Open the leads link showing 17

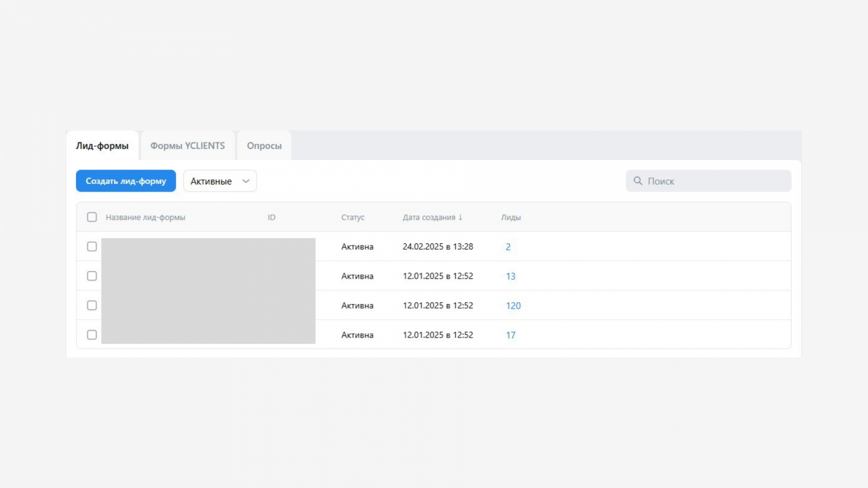click(x=510, y=335)
